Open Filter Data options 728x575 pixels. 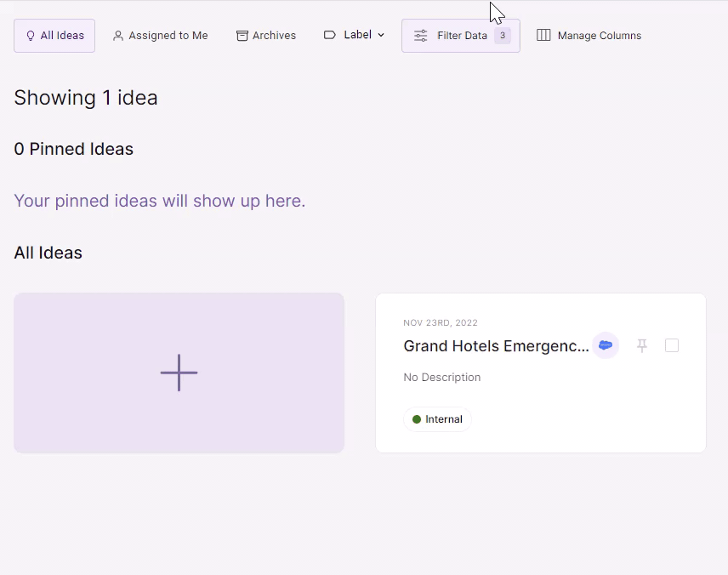point(461,36)
